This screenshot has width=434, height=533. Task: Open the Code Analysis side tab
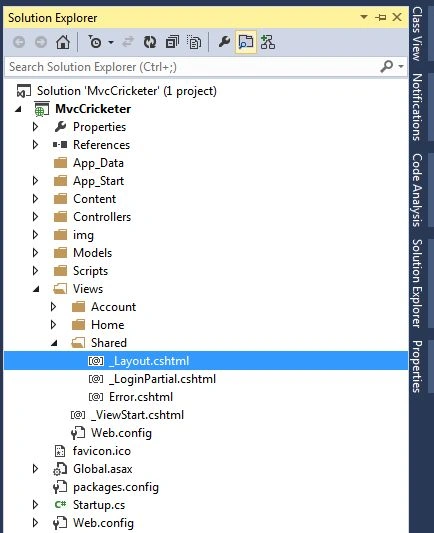click(417, 190)
